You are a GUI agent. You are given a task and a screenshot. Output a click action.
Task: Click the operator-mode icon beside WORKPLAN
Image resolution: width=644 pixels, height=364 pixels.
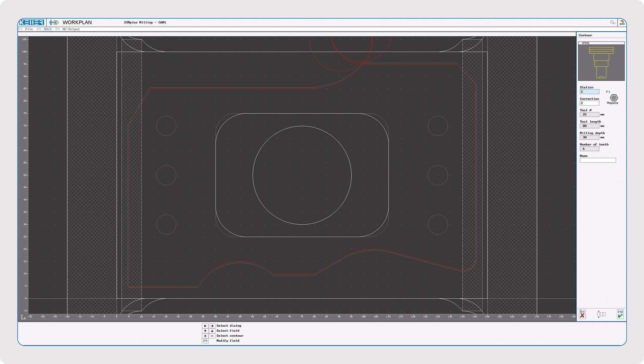54,22
